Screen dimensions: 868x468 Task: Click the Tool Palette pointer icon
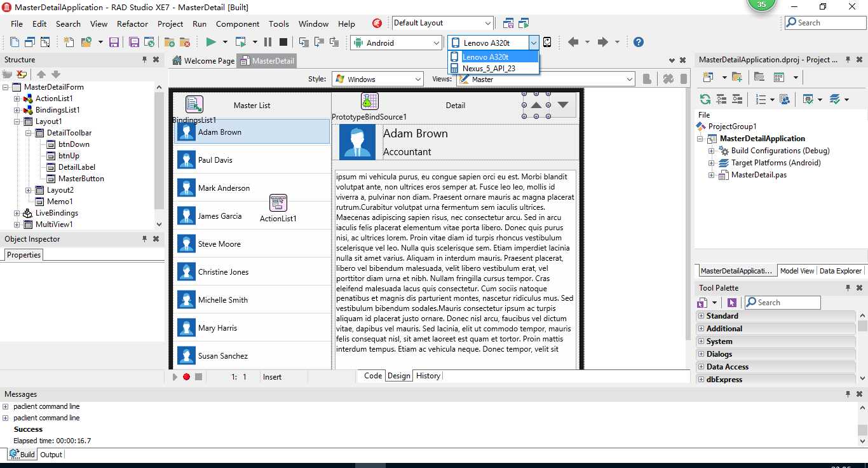point(732,303)
